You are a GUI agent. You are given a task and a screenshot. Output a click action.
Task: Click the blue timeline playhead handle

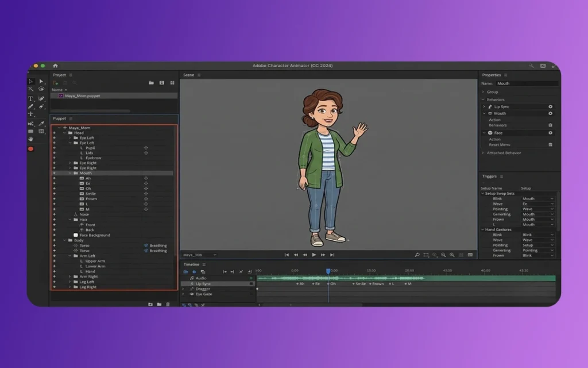coord(328,271)
